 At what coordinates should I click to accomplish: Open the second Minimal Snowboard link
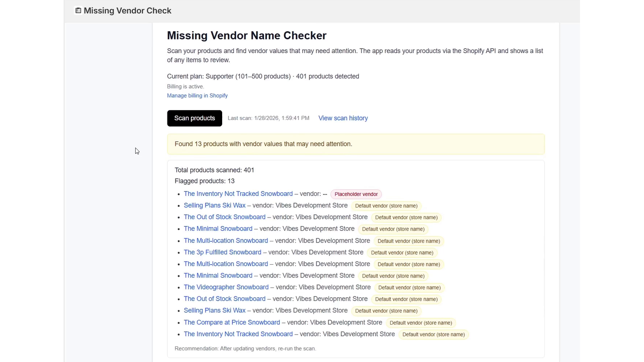click(218, 276)
